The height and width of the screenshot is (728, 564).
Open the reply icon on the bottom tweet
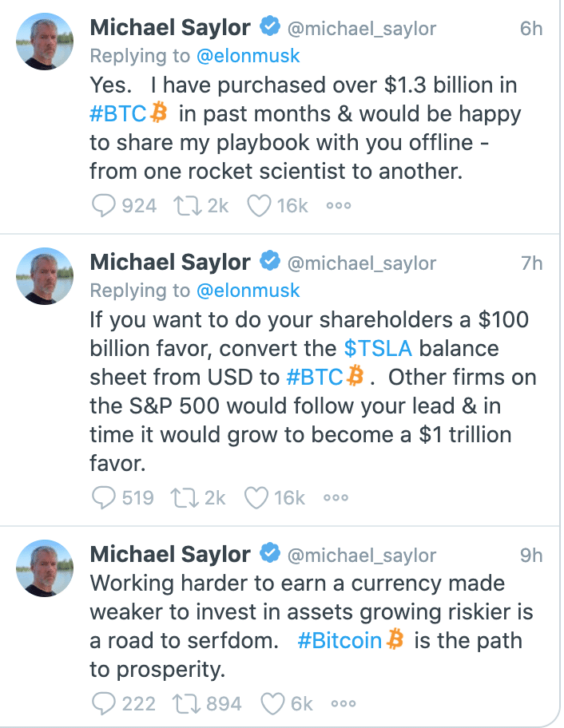[x=103, y=702]
